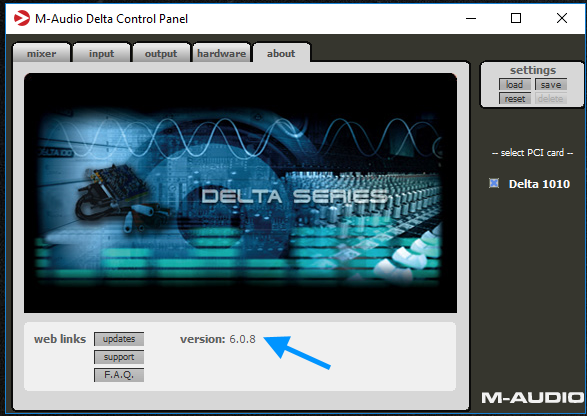
Task: Reset settings to default
Action: [515, 99]
